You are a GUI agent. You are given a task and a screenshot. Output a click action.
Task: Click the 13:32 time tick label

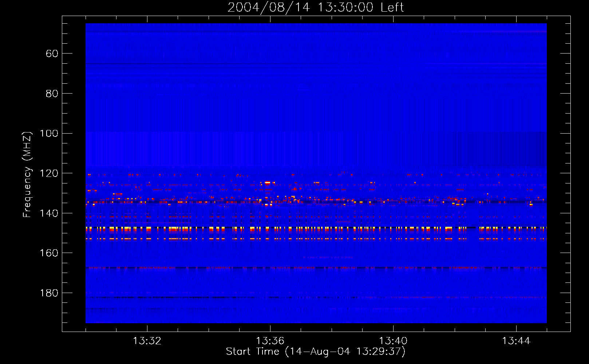(x=147, y=341)
